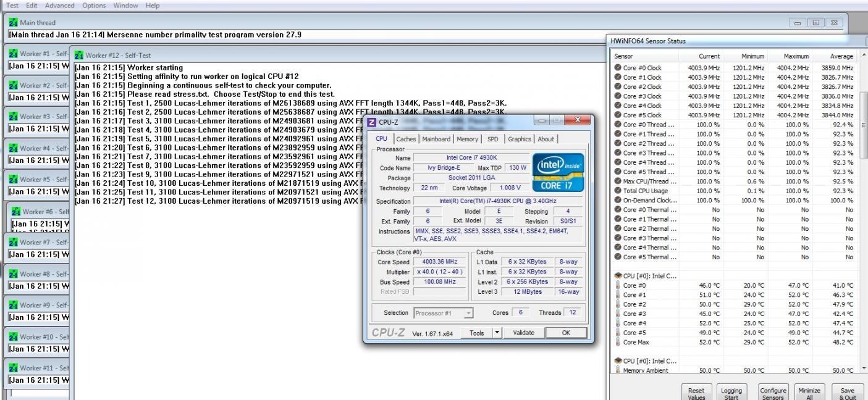Click the first CPU [#0]: Intel group chip icon
Screen dimensions: 868x400
[x=618, y=276]
